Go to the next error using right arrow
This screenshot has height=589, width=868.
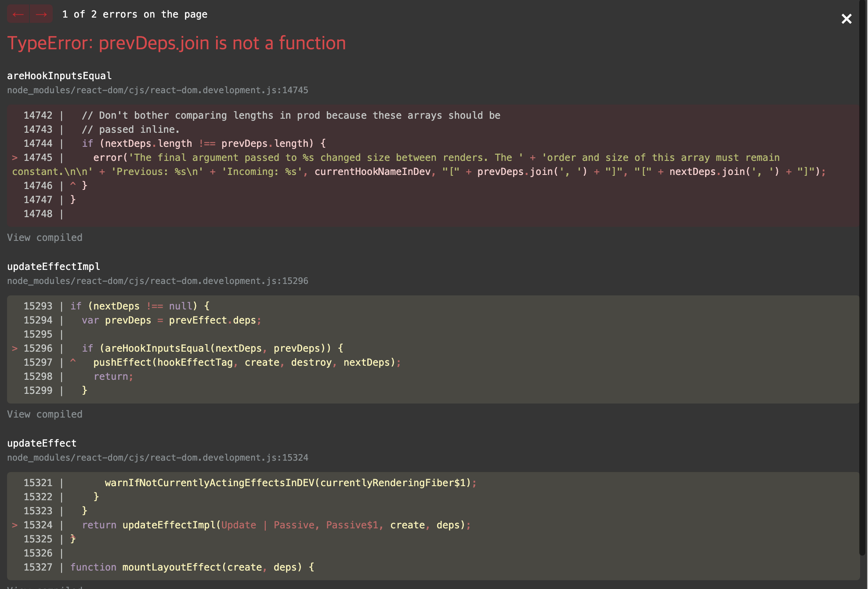coord(41,14)
